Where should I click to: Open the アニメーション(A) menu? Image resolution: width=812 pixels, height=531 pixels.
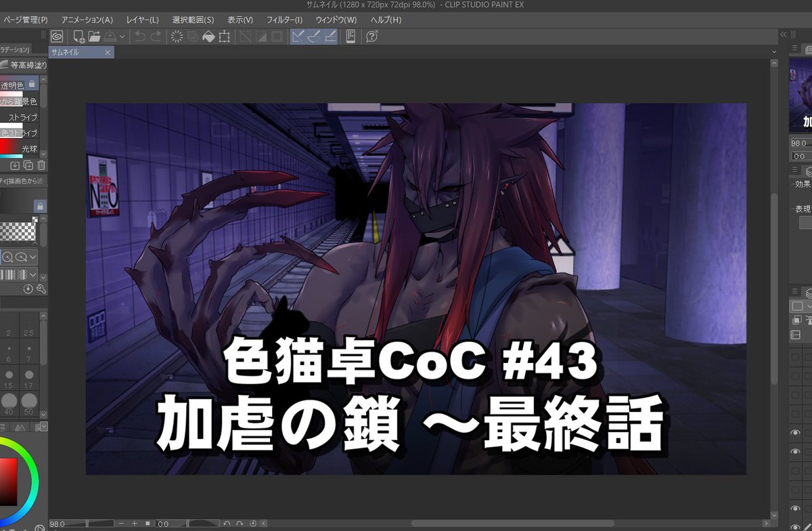(x=87, y=20)
